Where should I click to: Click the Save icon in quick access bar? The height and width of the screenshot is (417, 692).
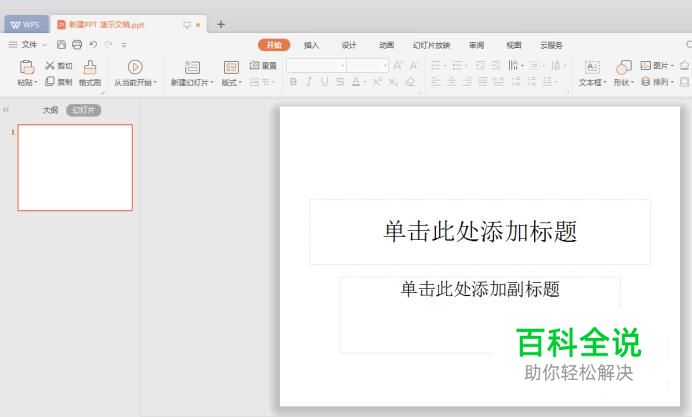[62, 45]
